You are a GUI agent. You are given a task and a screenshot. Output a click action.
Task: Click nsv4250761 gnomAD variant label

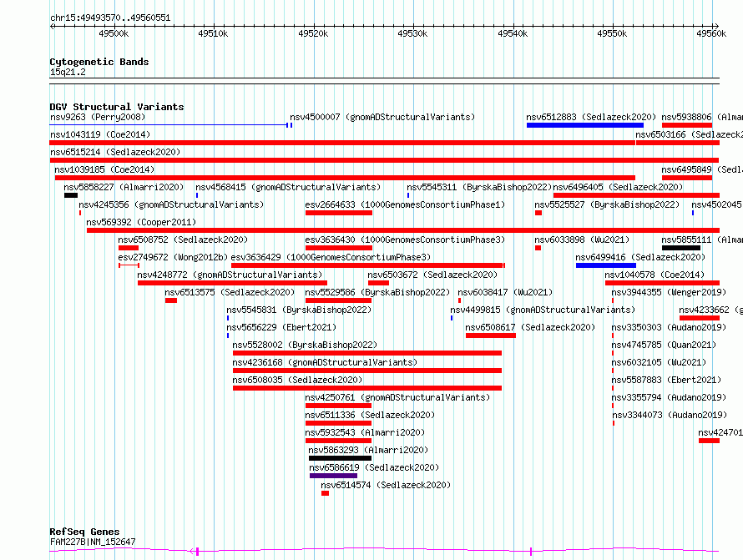[x=397, y=397]
